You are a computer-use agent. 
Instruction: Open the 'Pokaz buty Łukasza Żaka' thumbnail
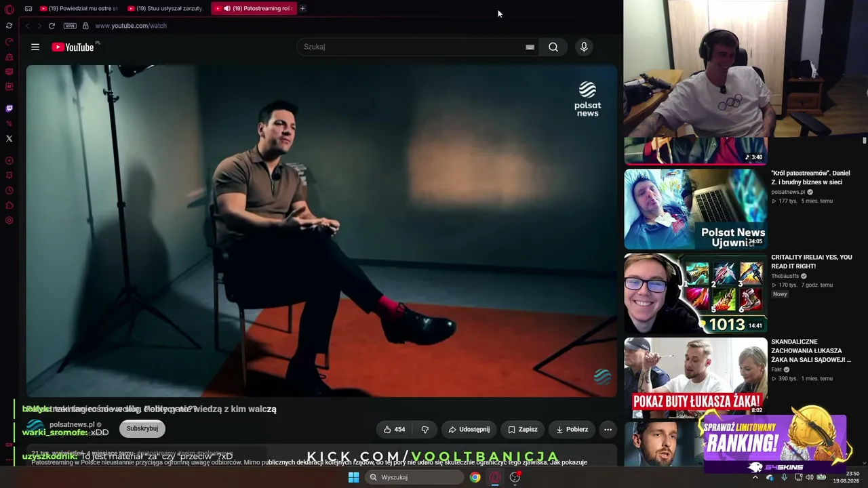click(x=696, y=376)
